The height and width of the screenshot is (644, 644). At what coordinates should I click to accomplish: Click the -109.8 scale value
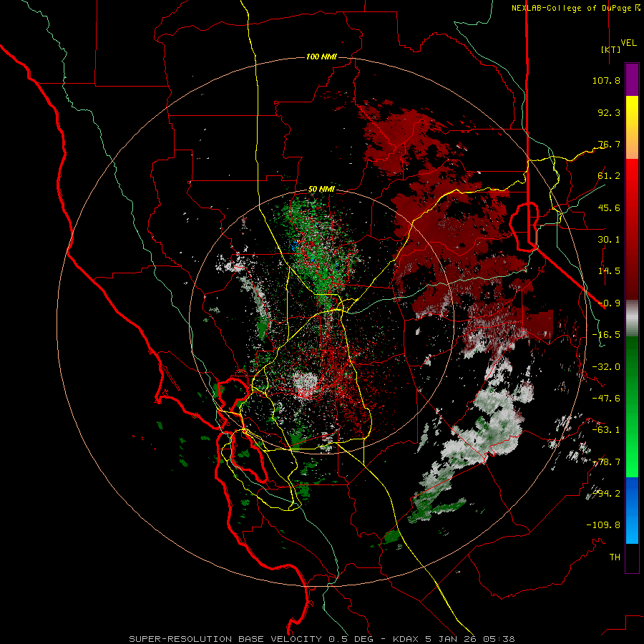[603, 525]
